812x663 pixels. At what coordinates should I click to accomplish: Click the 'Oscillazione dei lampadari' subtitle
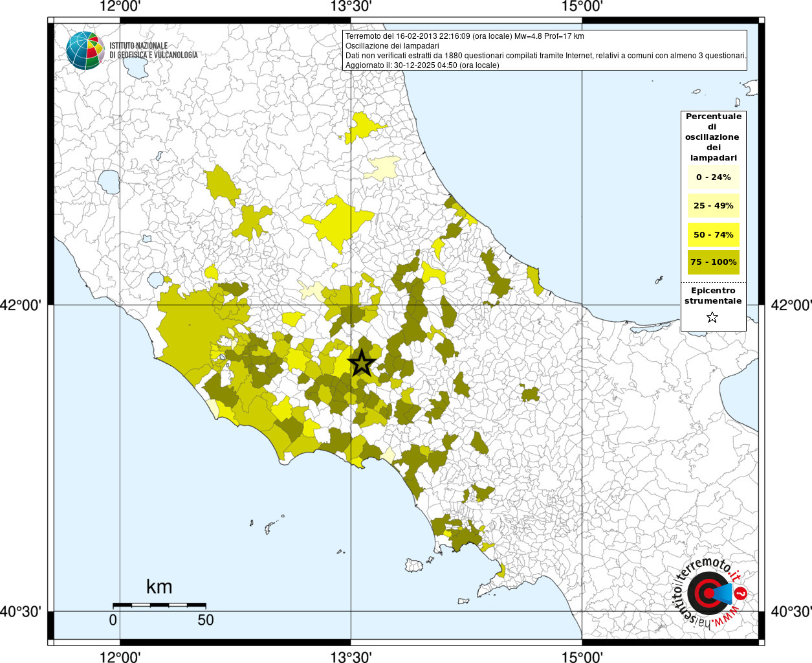(392, 46)
